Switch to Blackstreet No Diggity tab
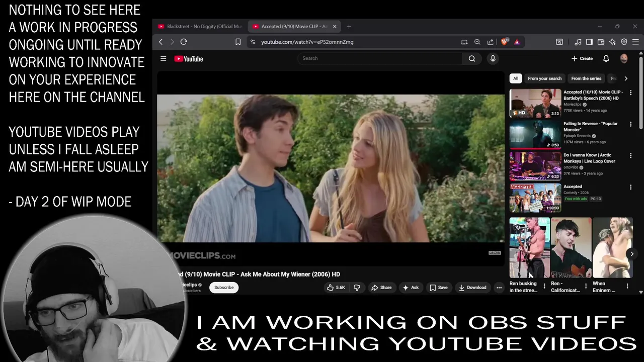The height and width of the screenshot is (362, 644). click(199, 26)
